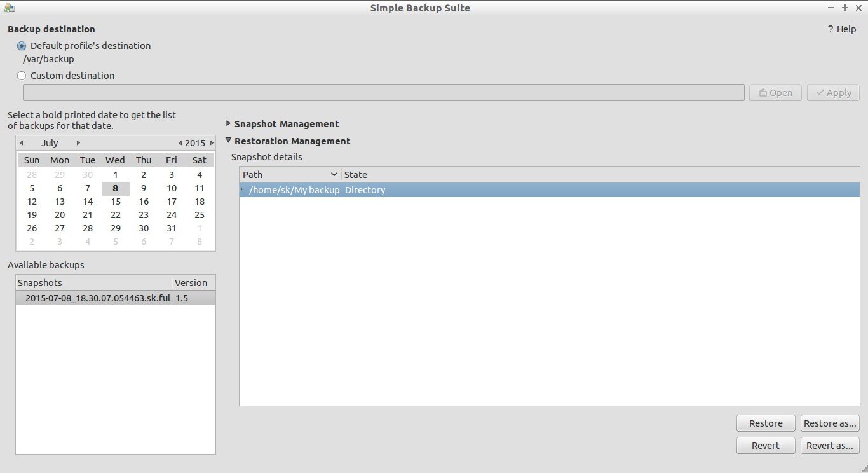Click the Restore button
This screenshot has height=473, width=868.
pyautogui.click(x=766, y=423)
